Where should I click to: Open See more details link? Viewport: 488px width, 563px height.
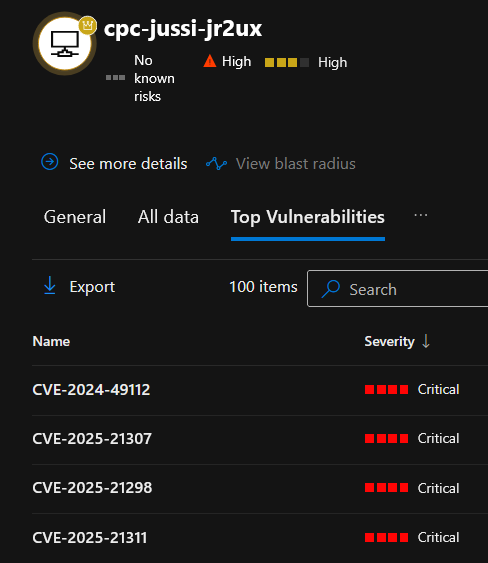(128, 164)
